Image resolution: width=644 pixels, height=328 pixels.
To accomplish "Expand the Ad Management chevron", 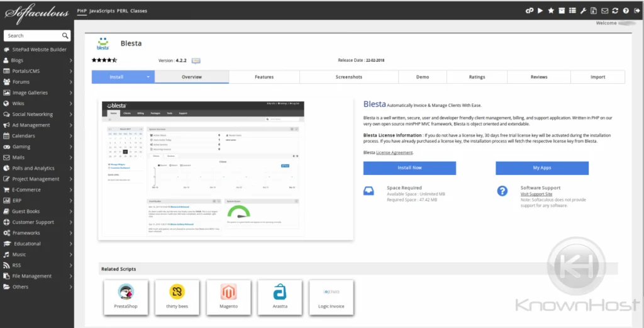I will (70, 125).
